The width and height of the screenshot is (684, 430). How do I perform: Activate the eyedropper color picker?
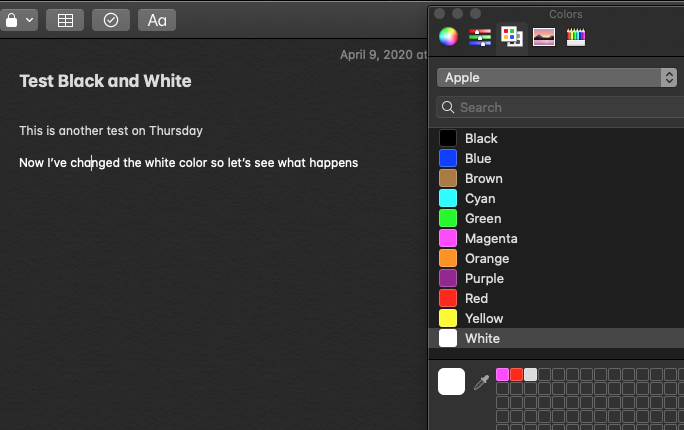[x=482, y=382]
